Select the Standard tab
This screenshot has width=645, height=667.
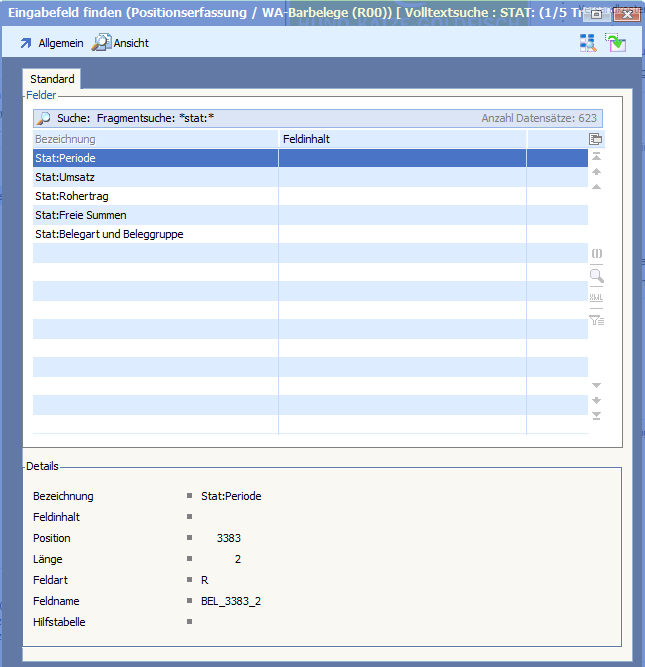pyautogui.click(x=52, y=79)
